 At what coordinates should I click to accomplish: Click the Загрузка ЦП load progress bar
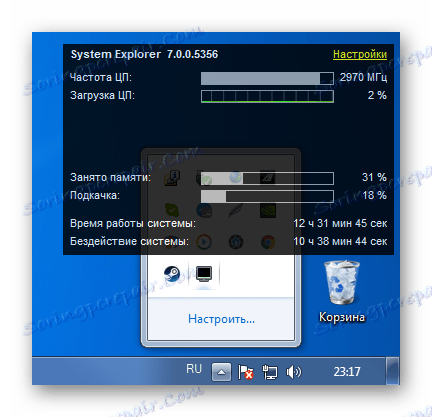pyautogui.click(x=267, y=96)
